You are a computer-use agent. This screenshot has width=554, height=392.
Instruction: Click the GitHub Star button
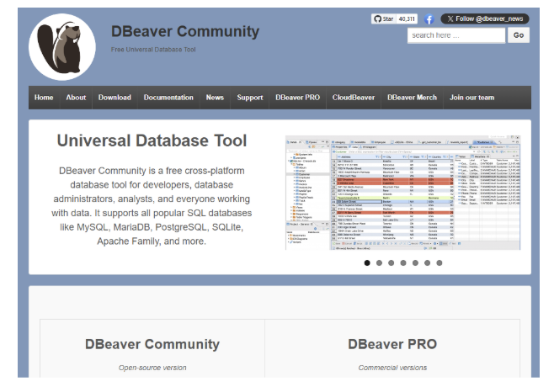(383, 19)
